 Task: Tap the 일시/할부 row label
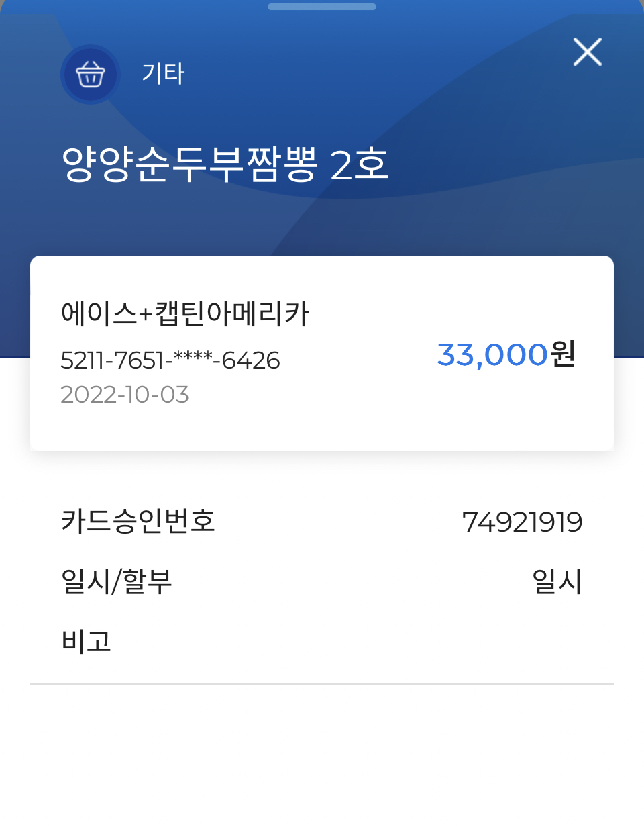(117, 581)
